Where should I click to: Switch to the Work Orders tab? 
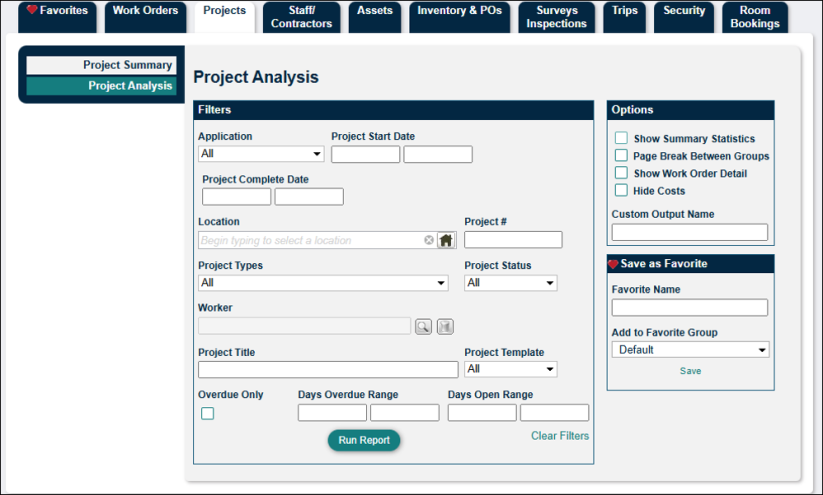(145, 17)
